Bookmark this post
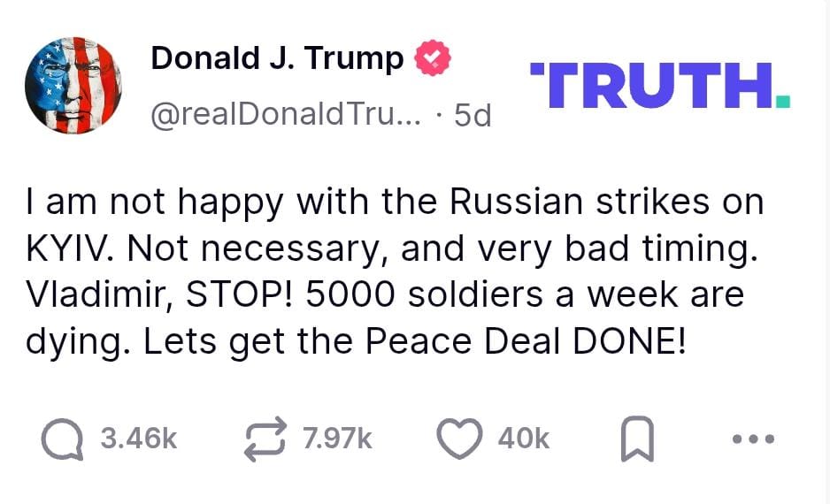 click(x=636, y=440)
